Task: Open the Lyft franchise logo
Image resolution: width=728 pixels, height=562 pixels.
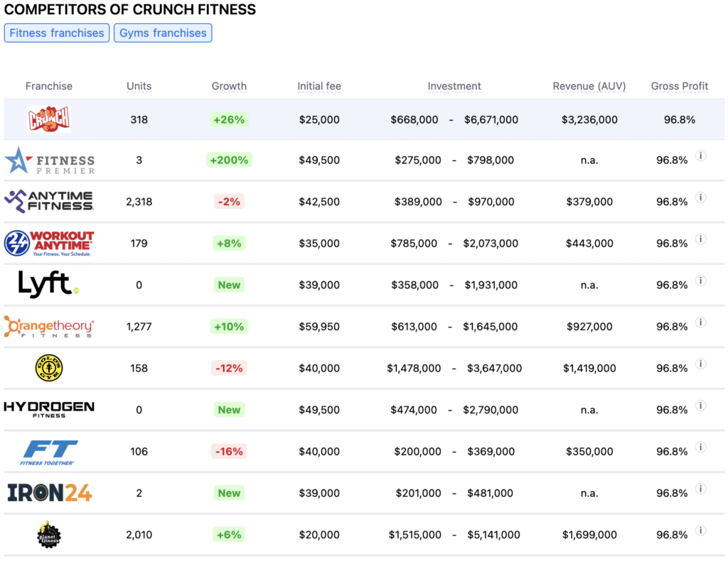Action: click(49, 284)
